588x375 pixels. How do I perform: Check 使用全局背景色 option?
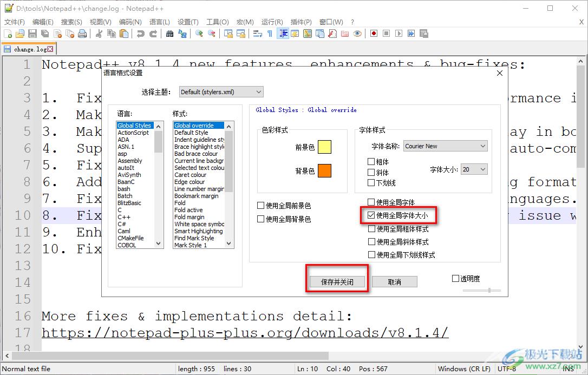(261, 219)
